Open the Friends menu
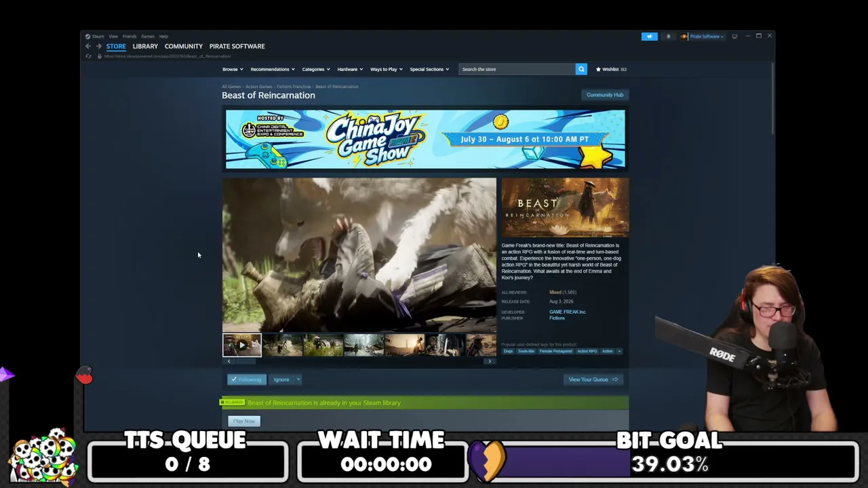Viewport: 868px width, 488px height. coord(130,36)
